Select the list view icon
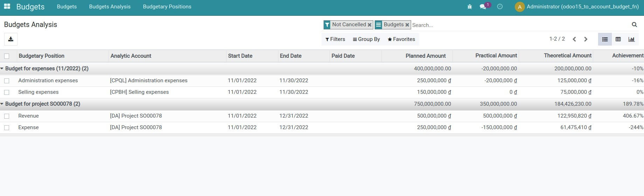This screenshot has height=196, width=644. click(605, 39)
